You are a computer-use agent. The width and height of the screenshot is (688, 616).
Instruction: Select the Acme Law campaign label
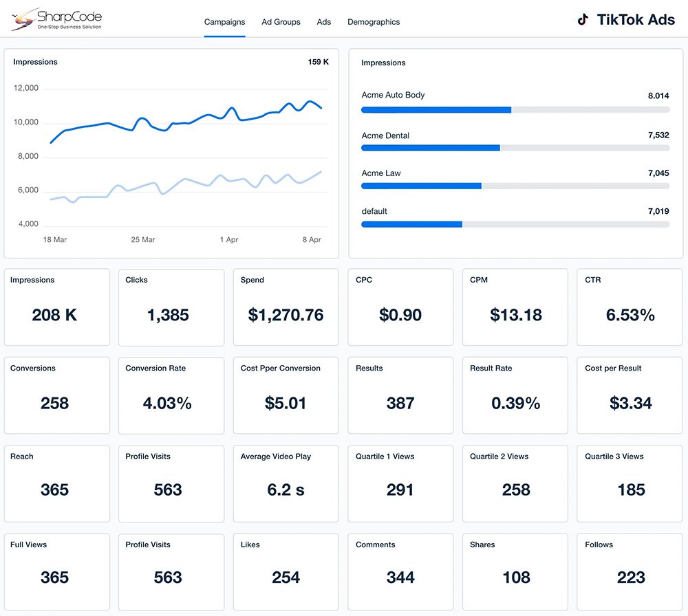pos(382,173)
